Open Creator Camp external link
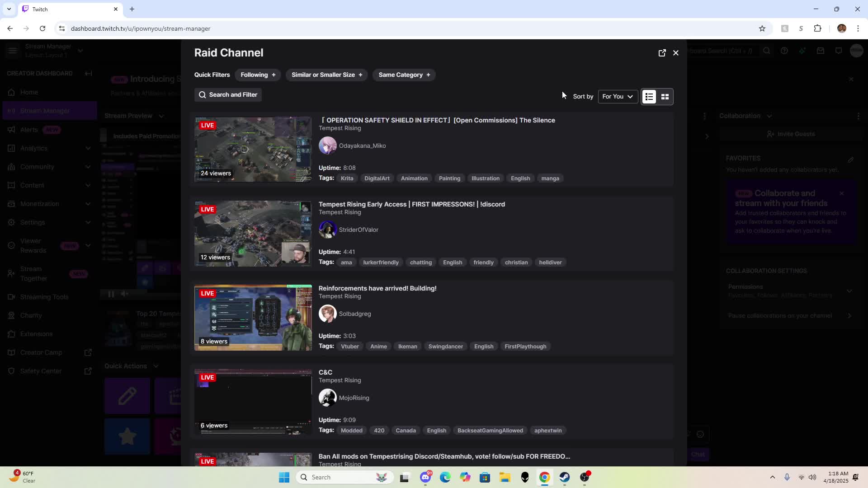868x488 pixels. (x=50, y=352)
